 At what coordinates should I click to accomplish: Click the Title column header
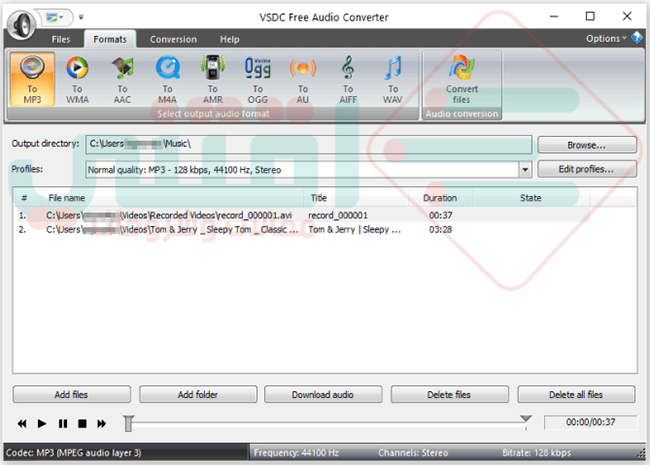click(x=356, y=198)
